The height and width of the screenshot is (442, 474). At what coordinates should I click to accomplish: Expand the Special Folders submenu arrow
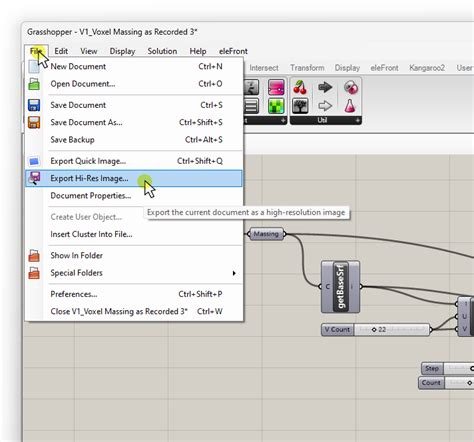pyautogui.click(x=234, y=273)
